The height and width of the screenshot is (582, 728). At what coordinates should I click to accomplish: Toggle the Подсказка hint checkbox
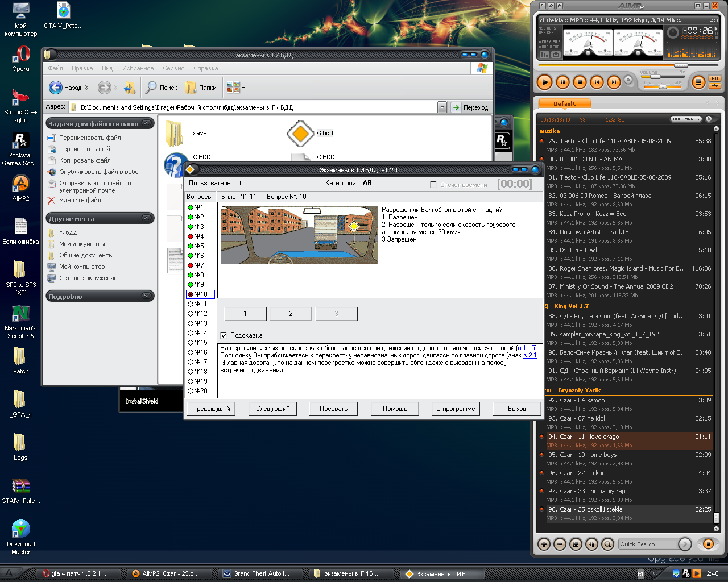coord(224,335)
